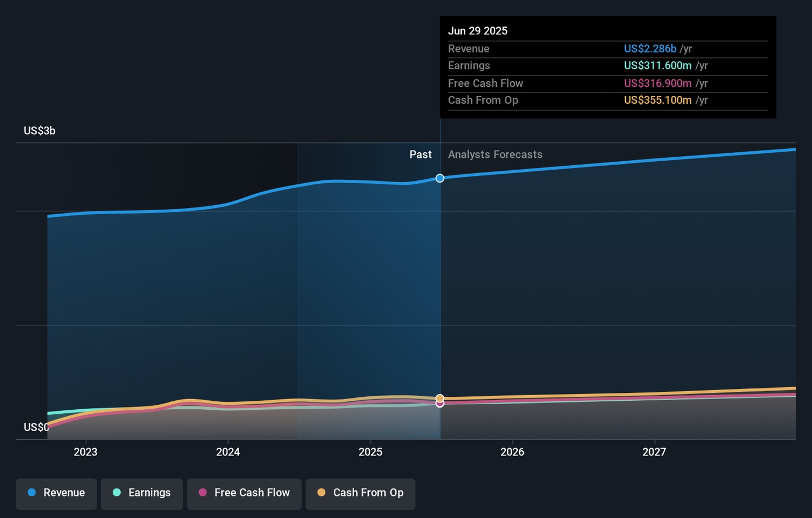Click the pink Free Cash Flow data marker
The height and width of the screenshot is (518, 812).
pyautogui.click(x=440, y=404)
